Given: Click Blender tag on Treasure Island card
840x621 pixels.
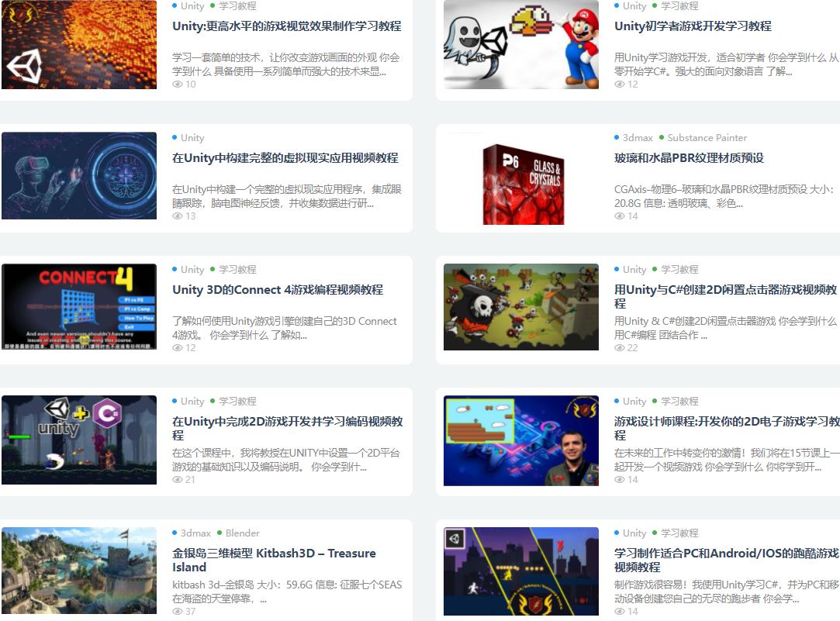Looking at the screenshot, I should point(243,533).
